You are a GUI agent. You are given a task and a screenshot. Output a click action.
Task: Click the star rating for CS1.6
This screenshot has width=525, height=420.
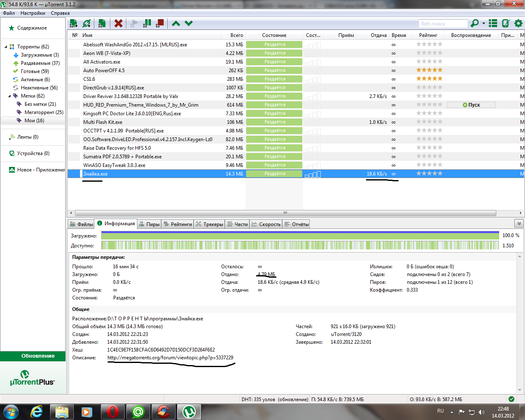pos(429,79)
